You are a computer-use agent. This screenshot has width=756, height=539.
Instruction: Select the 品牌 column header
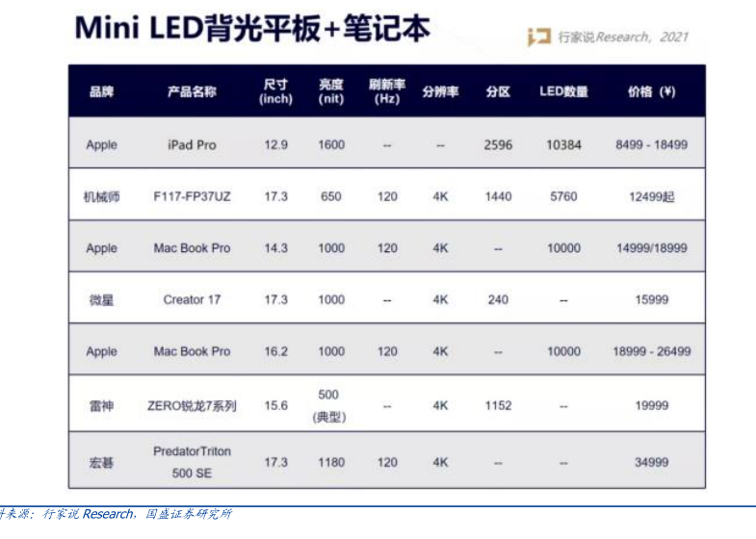(x=101, y=92)
